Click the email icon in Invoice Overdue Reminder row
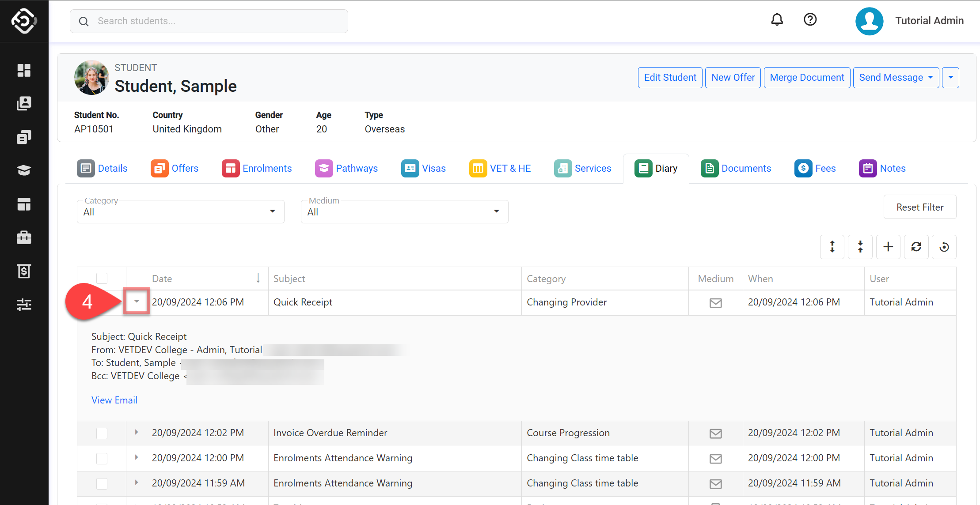980x505 pixels. (x=716, y=433)
